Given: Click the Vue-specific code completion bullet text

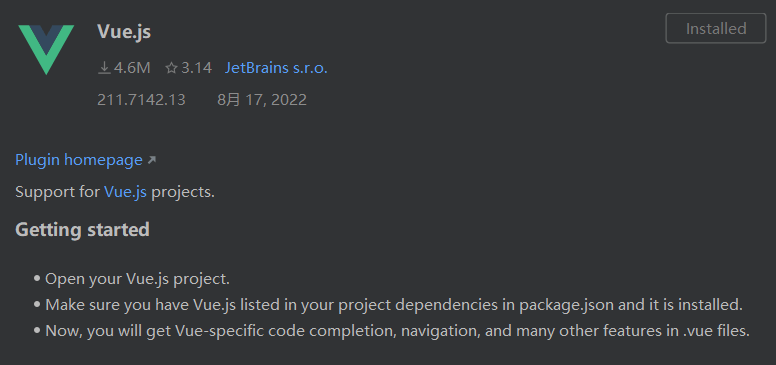Looking at the screenshot, I should coord(397,330).
